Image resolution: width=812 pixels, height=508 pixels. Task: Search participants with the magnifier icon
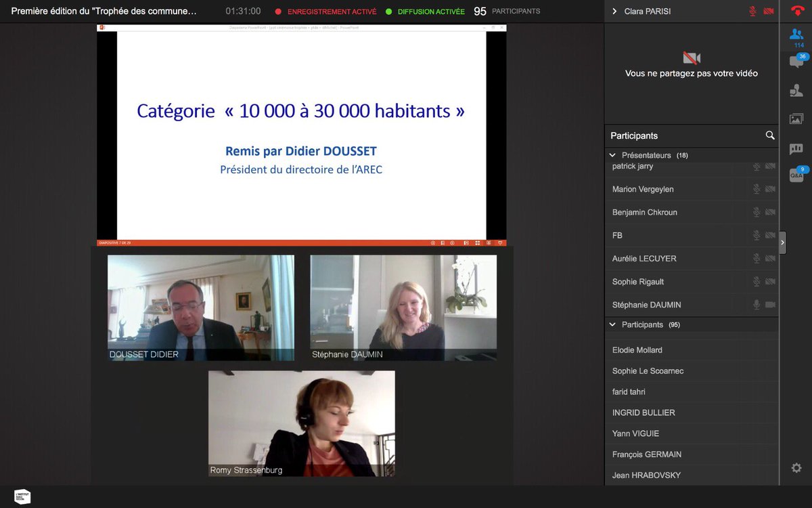click(x=770, y=135)
